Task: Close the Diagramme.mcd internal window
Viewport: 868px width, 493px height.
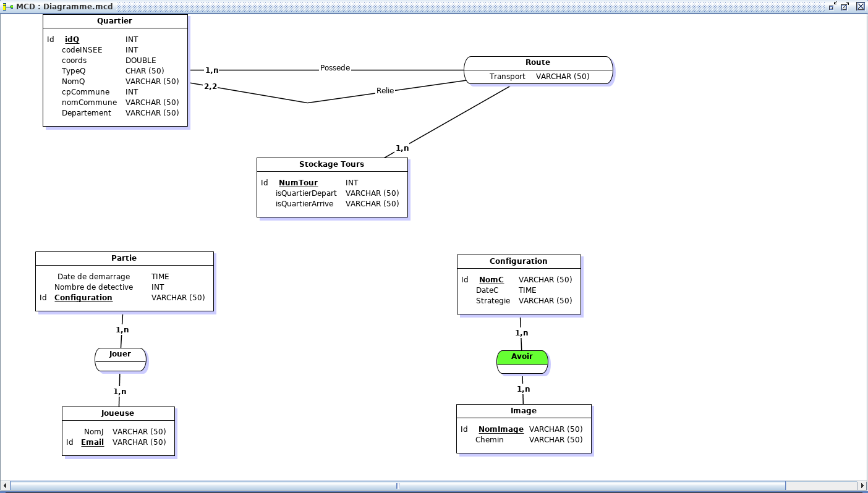Action: [860, 6]
